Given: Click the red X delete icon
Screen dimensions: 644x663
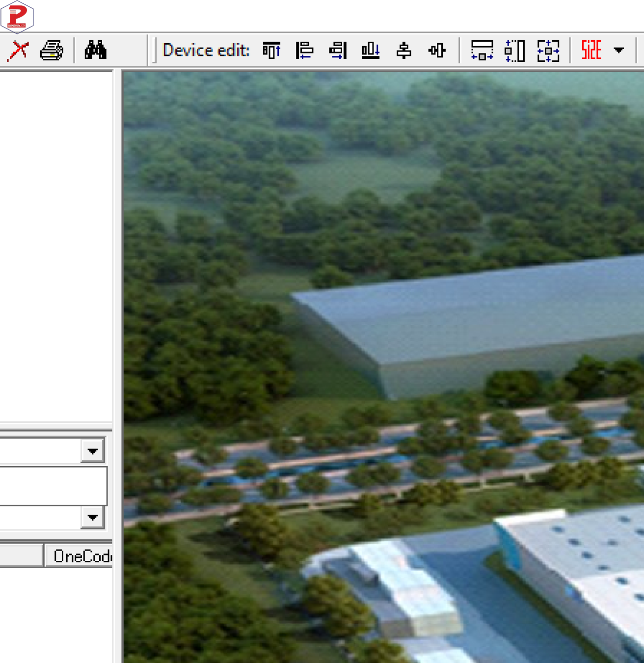Looking at the screenshot, I should (x=18, y=51).
